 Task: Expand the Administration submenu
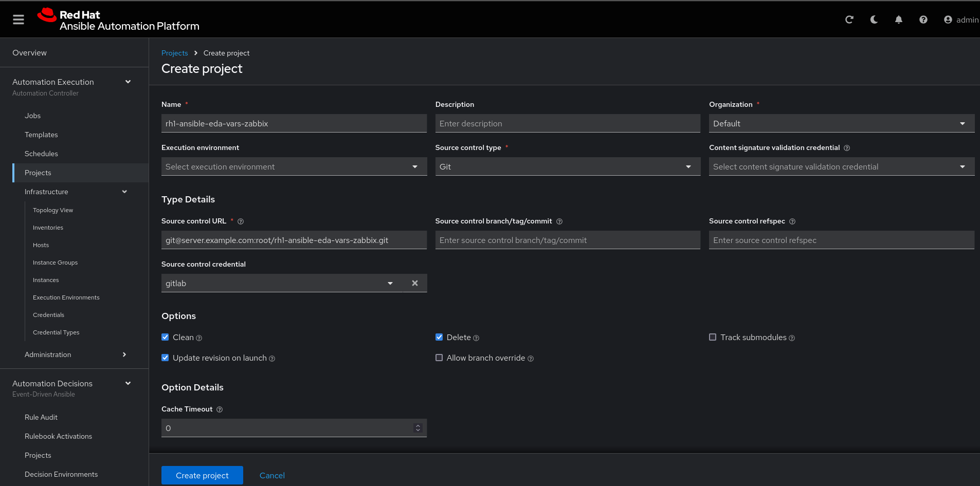[124, 354]
